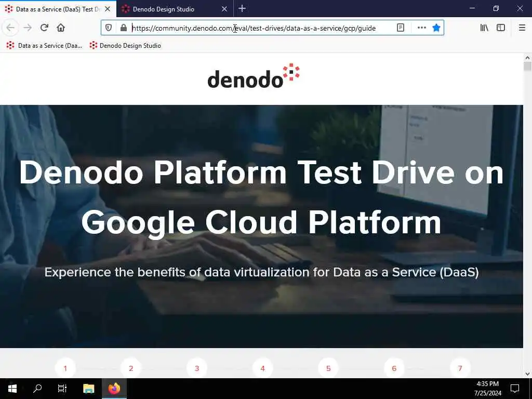Viewport: 532px width, 399px height.
Task: Reload the current page
Action: (x=45, y=28)
